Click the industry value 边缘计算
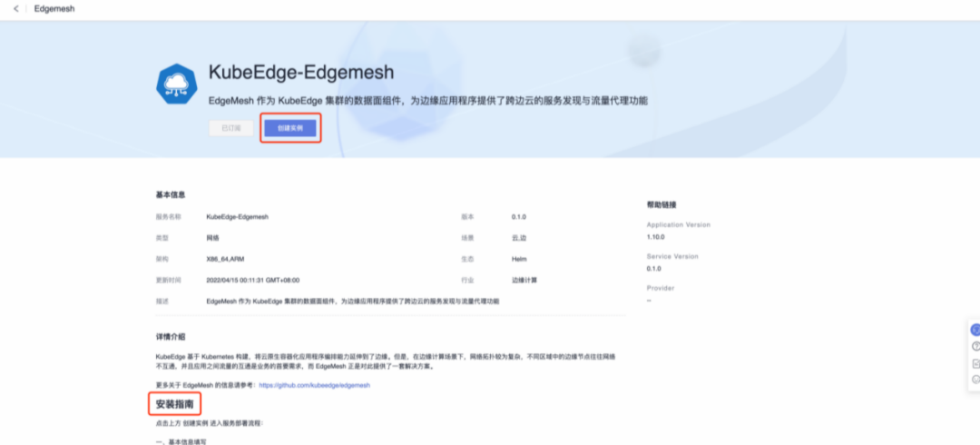 tap(524, 281)
